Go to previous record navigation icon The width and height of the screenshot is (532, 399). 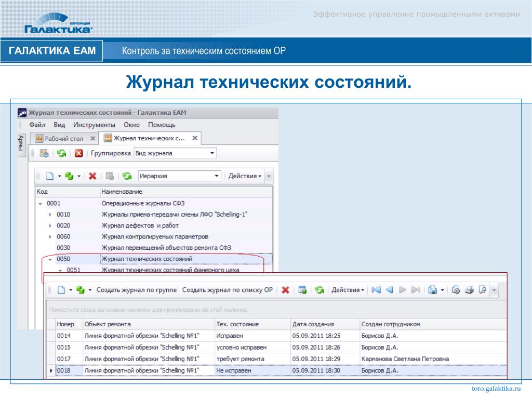(x=390, y=290)
